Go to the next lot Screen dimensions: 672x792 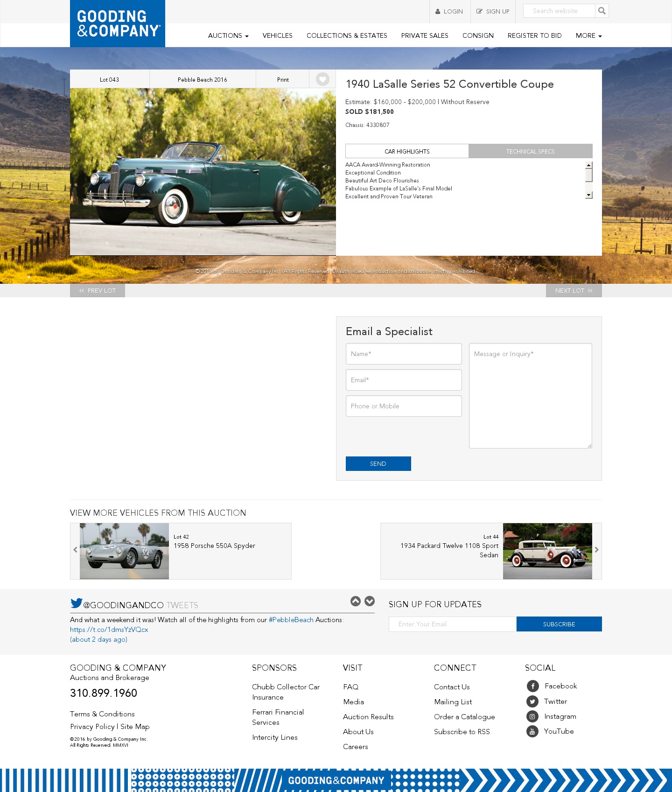pyautogui.click(x=574, y=290)
